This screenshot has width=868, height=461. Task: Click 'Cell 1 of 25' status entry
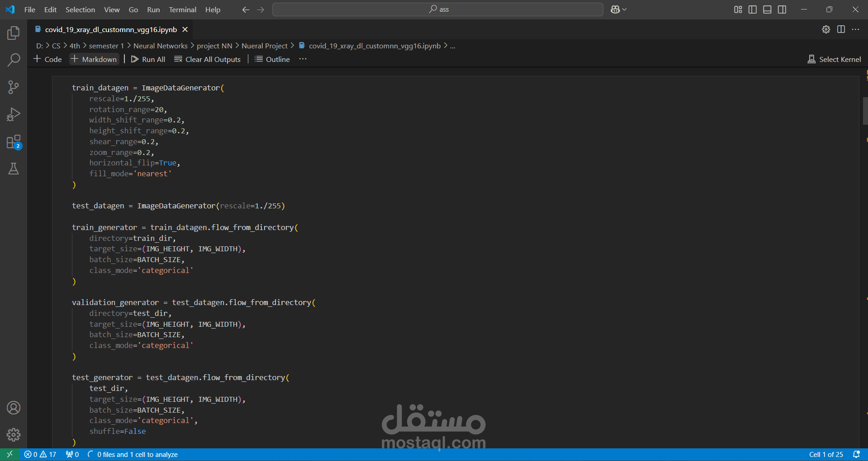point(826,455)
